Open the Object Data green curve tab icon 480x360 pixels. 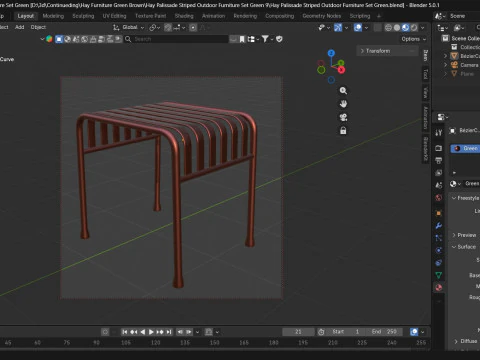[x=439, y=275]
